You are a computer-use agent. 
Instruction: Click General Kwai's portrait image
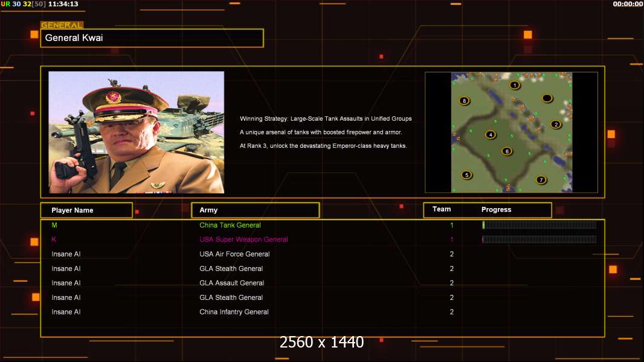click(137, 132)
